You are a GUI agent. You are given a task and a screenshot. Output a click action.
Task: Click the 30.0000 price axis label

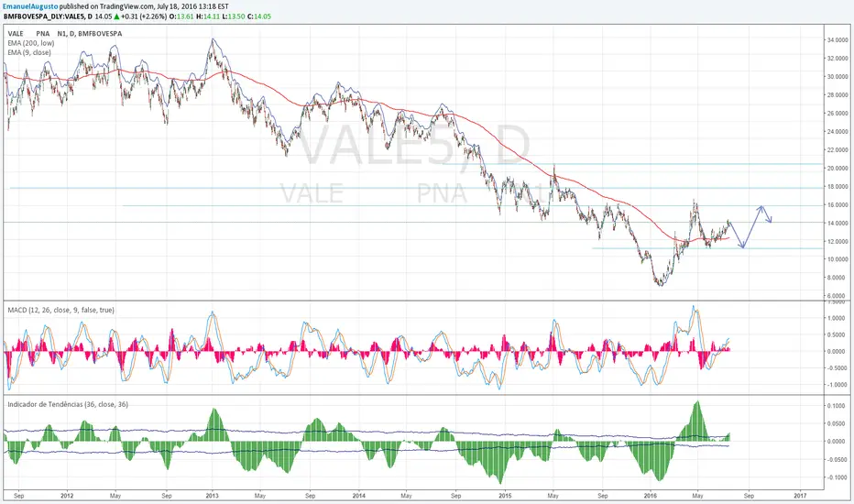(x=838, y=76)
